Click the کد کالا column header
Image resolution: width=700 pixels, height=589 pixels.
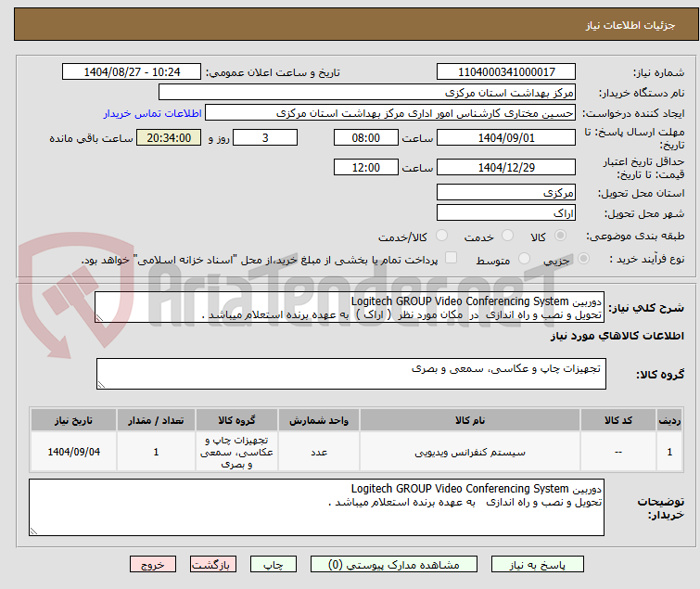pyautogui.click(x=617, y=420)
